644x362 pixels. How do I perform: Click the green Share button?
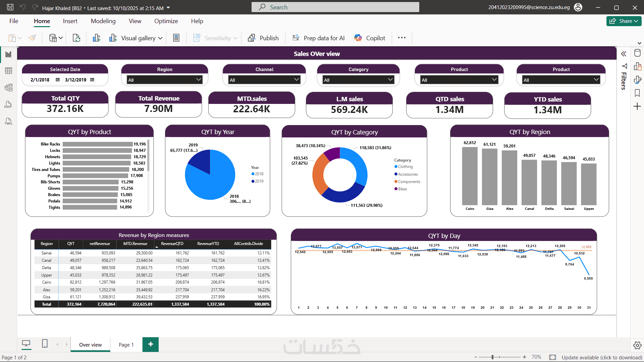point(624,21)
